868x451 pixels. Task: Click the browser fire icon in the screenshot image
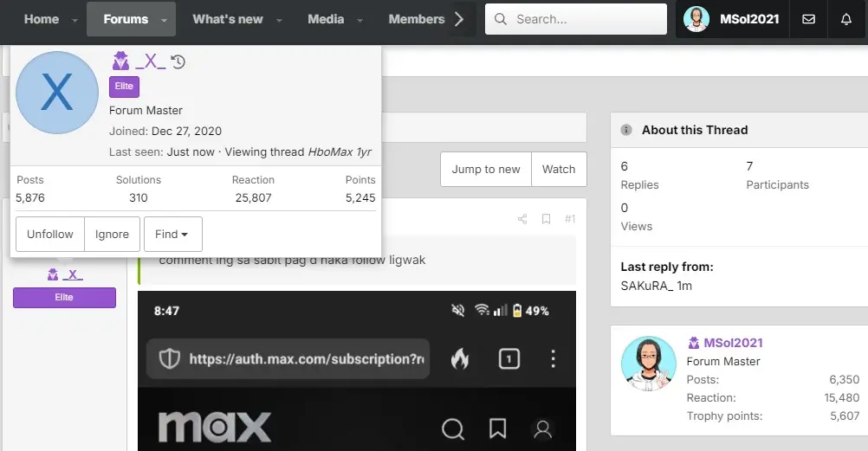[459, 358]
